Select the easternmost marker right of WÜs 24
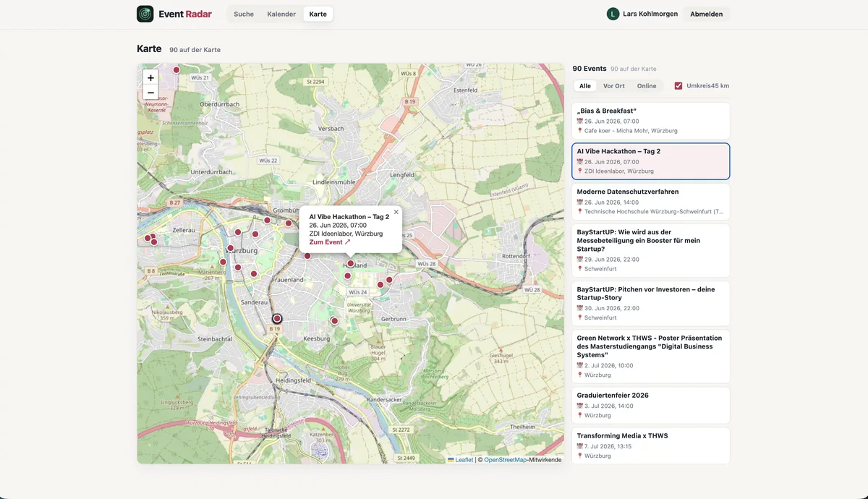The height and width of the screenshot is (499, 868). tap(389, 280)
